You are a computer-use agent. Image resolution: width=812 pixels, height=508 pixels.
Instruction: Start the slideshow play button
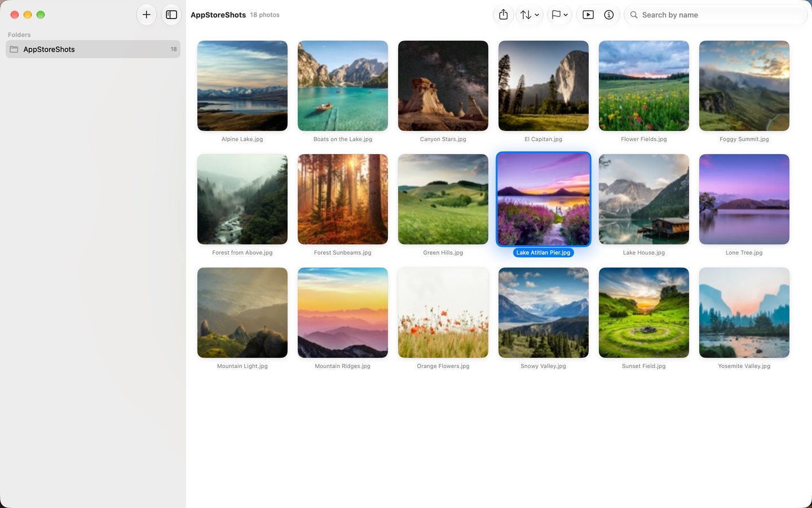tap(588, 15)
